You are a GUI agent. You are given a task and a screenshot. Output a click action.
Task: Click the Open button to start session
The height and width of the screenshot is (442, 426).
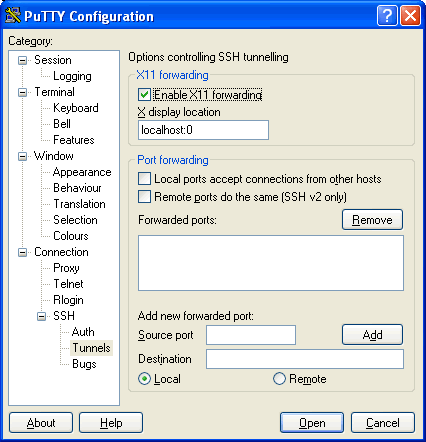pyautogui.click(x=312, y=423)
